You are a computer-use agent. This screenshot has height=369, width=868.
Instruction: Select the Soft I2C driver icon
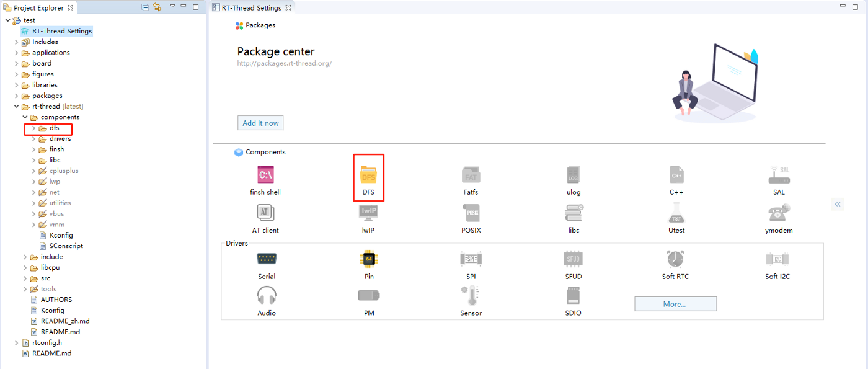777,259
